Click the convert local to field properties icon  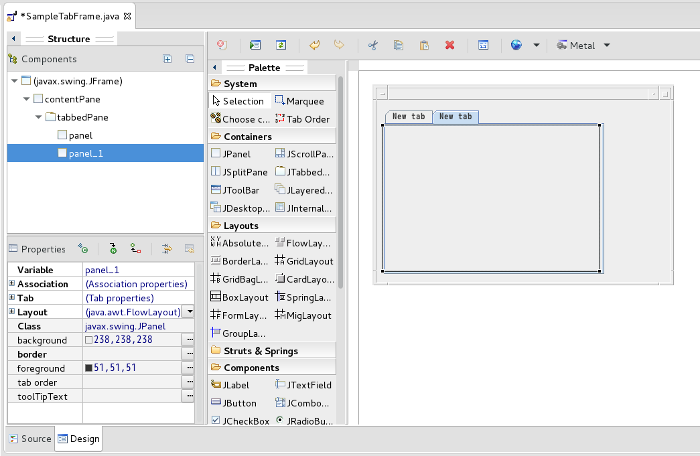(x=136, y=248)
